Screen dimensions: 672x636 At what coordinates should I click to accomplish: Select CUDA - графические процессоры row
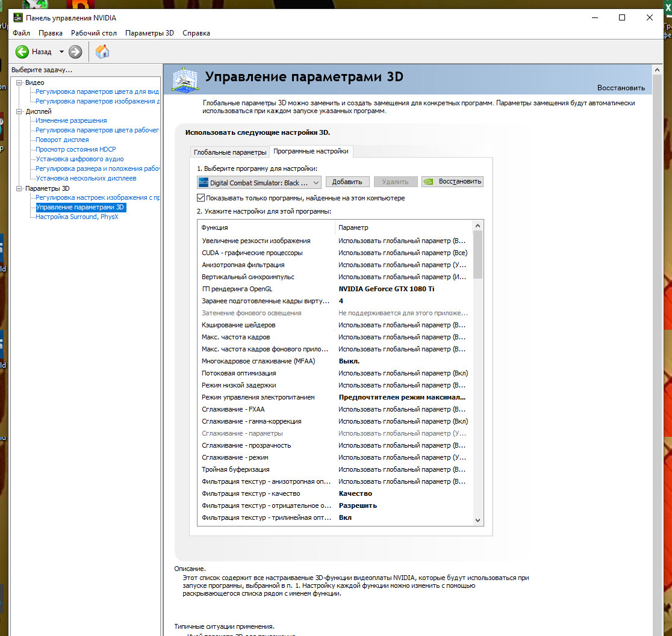(x=335, y=253)
